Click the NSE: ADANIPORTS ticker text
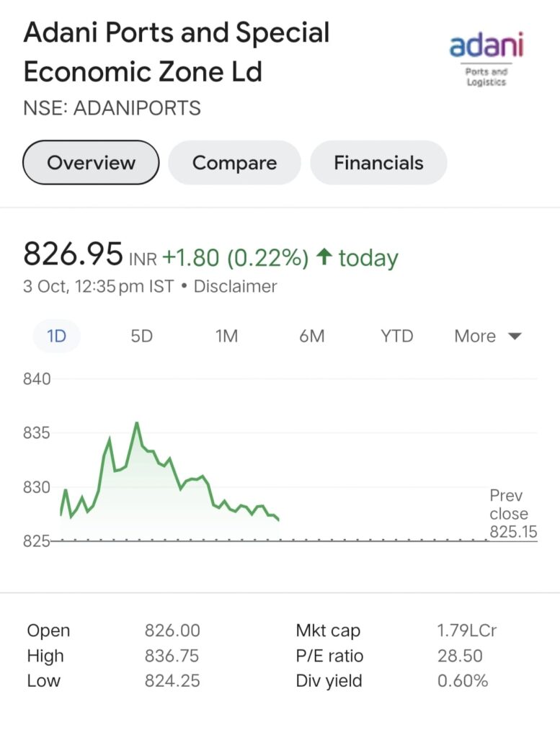 [112, 108]
